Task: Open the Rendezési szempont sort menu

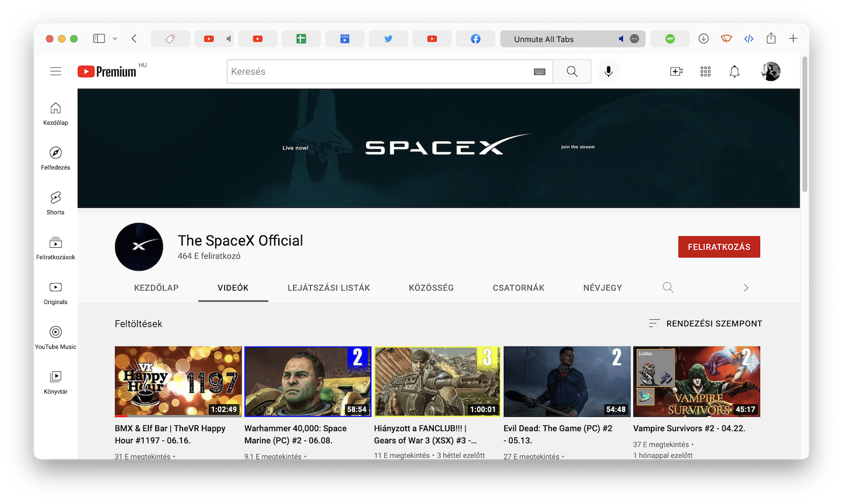Action: coord(705,324)
